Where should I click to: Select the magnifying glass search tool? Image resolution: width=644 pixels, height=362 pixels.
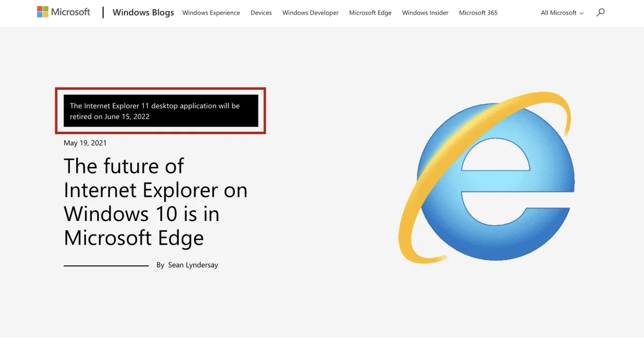point(601,12)
